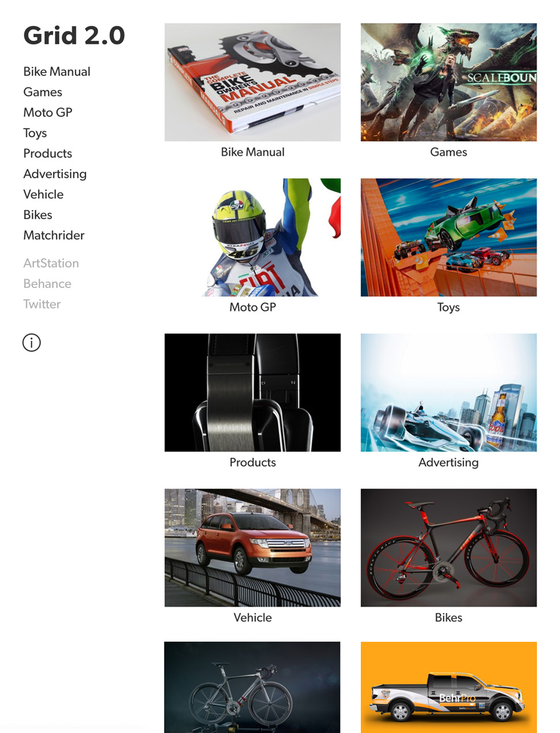560x733 pixels.
Task: View the Moto GP rider thumbnail
Action: click(252, 237)
